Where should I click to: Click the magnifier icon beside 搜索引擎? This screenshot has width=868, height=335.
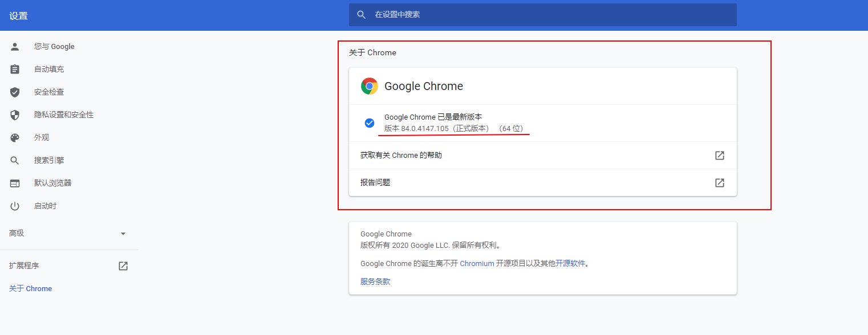point(15,161)
